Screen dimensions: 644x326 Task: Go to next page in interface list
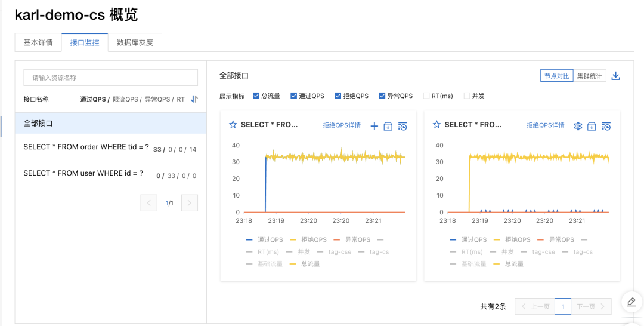pos(189,203)
